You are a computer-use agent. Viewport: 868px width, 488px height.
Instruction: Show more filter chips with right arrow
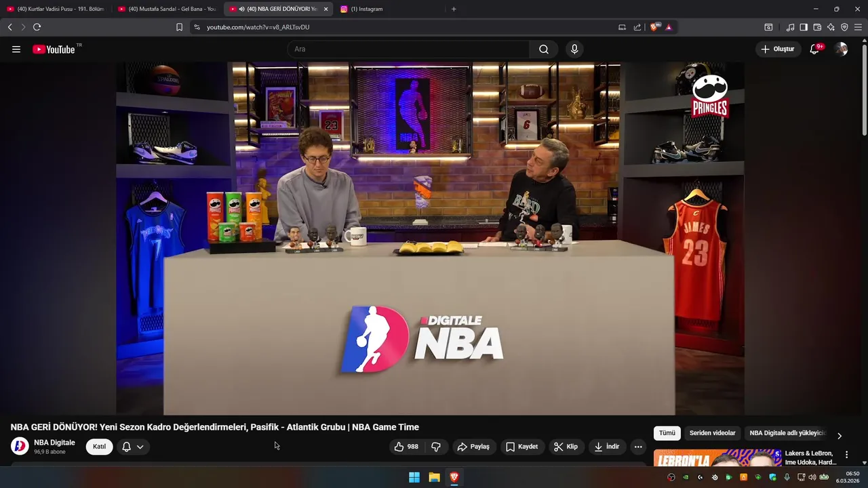point(840,436)
